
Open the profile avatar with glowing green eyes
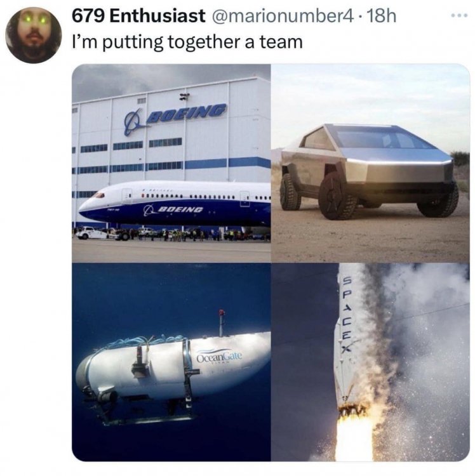(34, 35)
